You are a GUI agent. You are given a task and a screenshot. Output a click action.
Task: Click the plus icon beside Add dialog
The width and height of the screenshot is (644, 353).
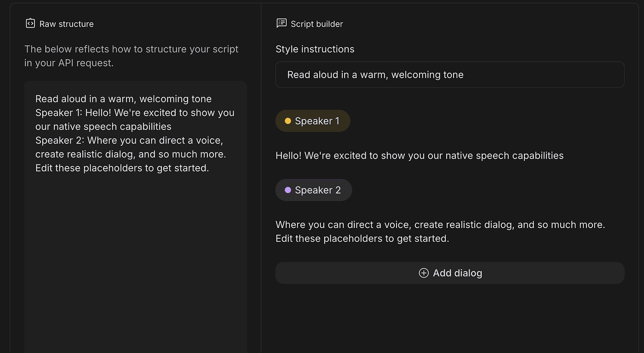424,273
